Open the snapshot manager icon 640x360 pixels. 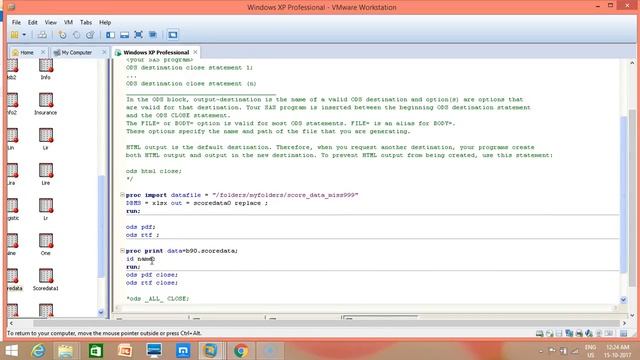coord(90,35)
